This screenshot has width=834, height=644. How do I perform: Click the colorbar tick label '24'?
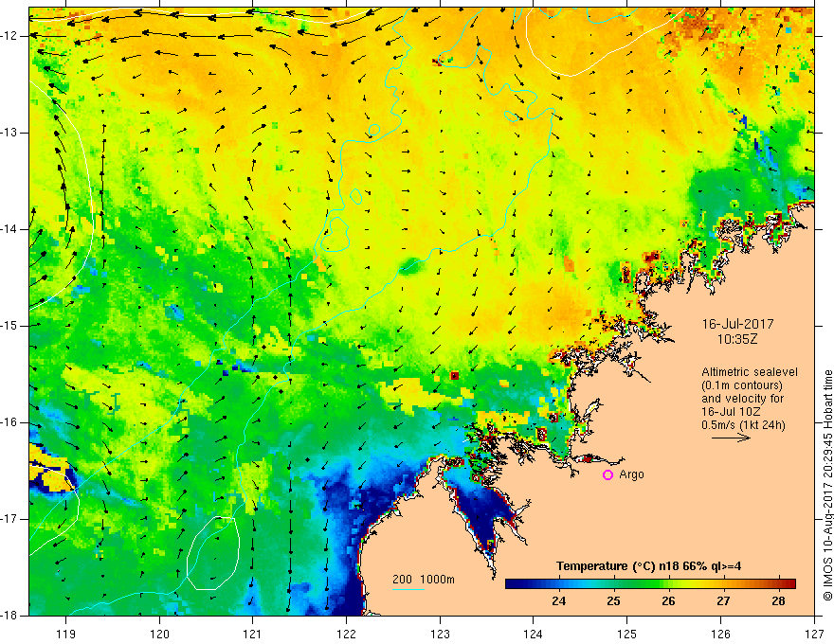pos(558,601)
